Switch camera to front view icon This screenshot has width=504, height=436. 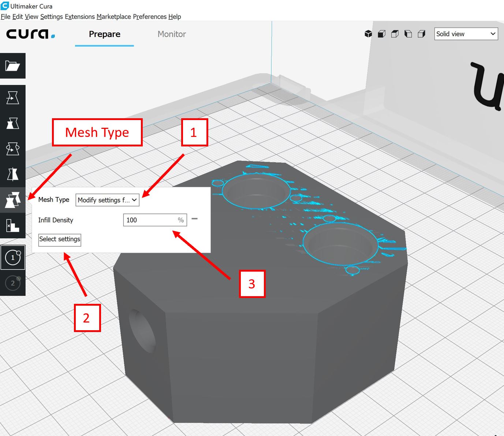tap(381, 34)
